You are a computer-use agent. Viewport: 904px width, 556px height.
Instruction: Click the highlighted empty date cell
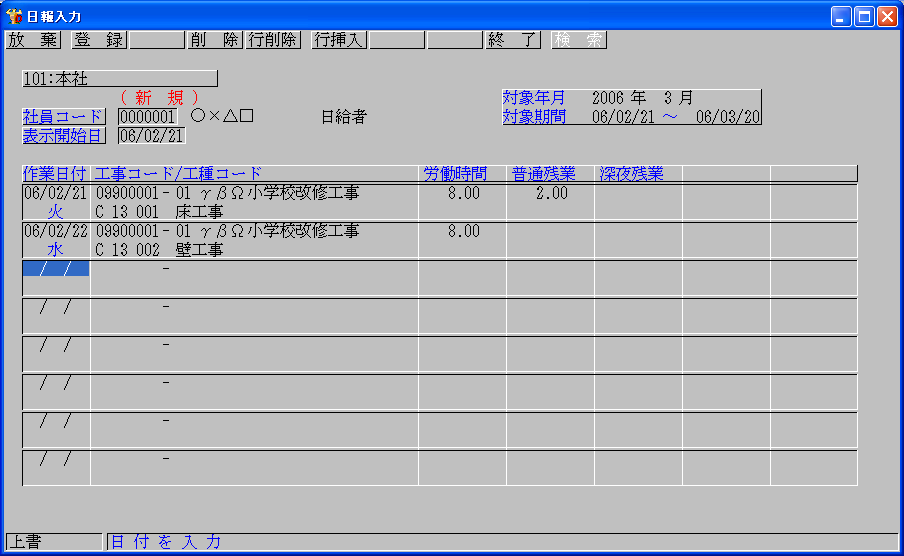coord(56,268)
